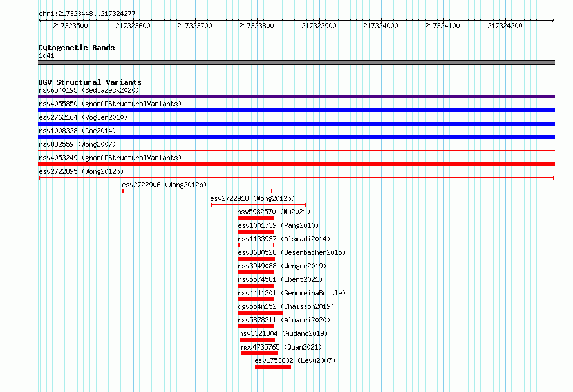
Task: Open esv1753802 (Levy2007) variant label
Action: point(295,360)
